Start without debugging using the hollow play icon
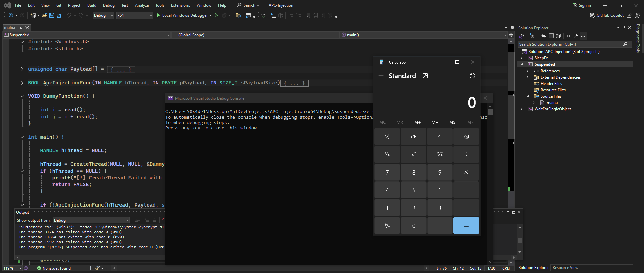The image size is (644, 273). click(216, 15)
